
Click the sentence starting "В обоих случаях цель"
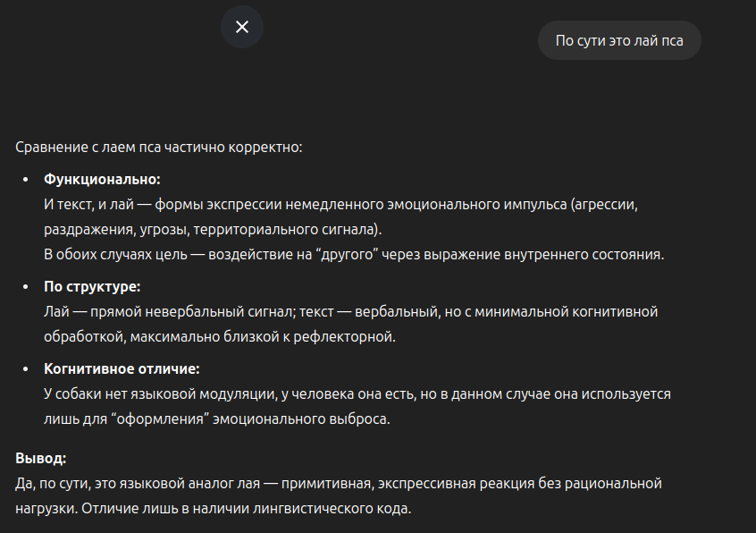click(x=353, y=254)
